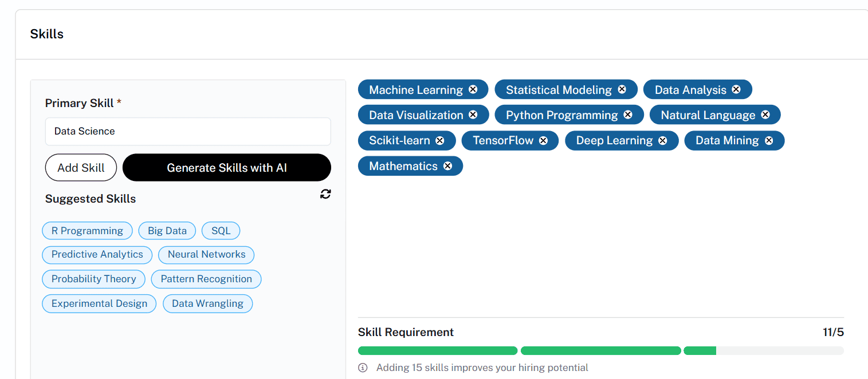Remove the Data Analysis skill tag
Viewport: 868px width, 379px height.
pyautogui.click(x=736, y=89)
